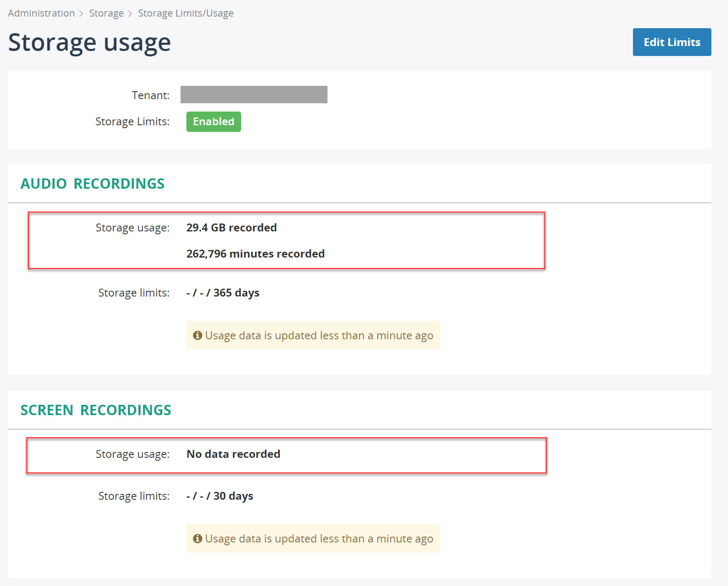
Task: Click the info icon in Audio Recordings notice
Action: click(198, 335)
